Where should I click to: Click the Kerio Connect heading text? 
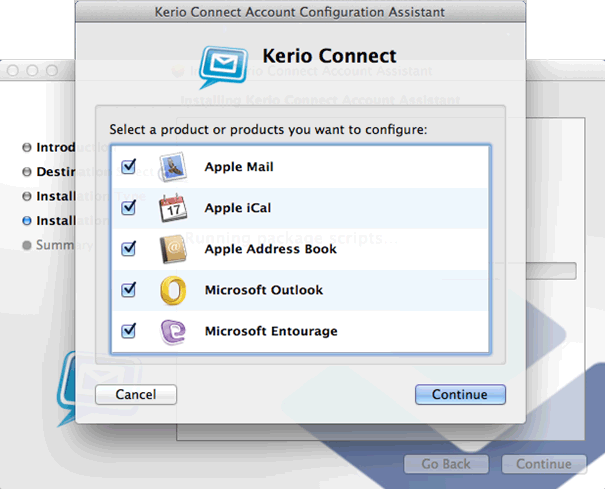[329, 56]
